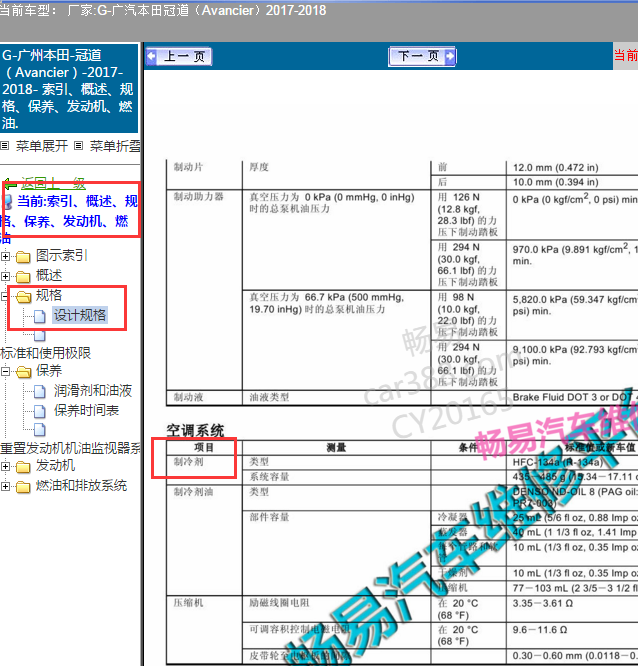Collapse the 保养 tree node
Viewport: 638px width, 666px height.
click(6, 372)
